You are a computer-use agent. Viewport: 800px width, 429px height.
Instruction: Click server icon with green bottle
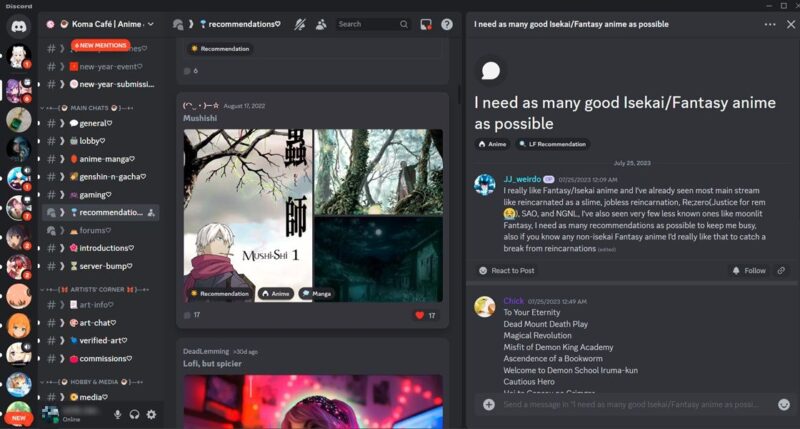19,119
